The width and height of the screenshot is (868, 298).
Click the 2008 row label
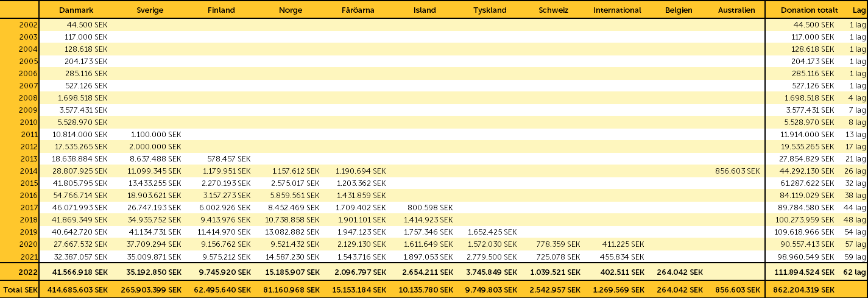pos(29,98)
